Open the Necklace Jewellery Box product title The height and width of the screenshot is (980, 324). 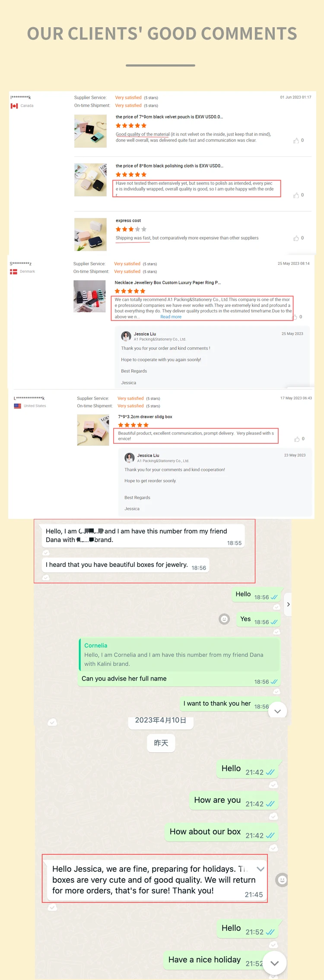(168, 283)
